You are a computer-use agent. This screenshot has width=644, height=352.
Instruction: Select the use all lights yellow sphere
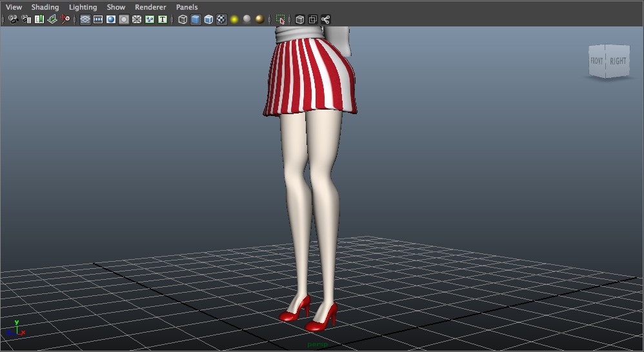(x=234, y=19)
